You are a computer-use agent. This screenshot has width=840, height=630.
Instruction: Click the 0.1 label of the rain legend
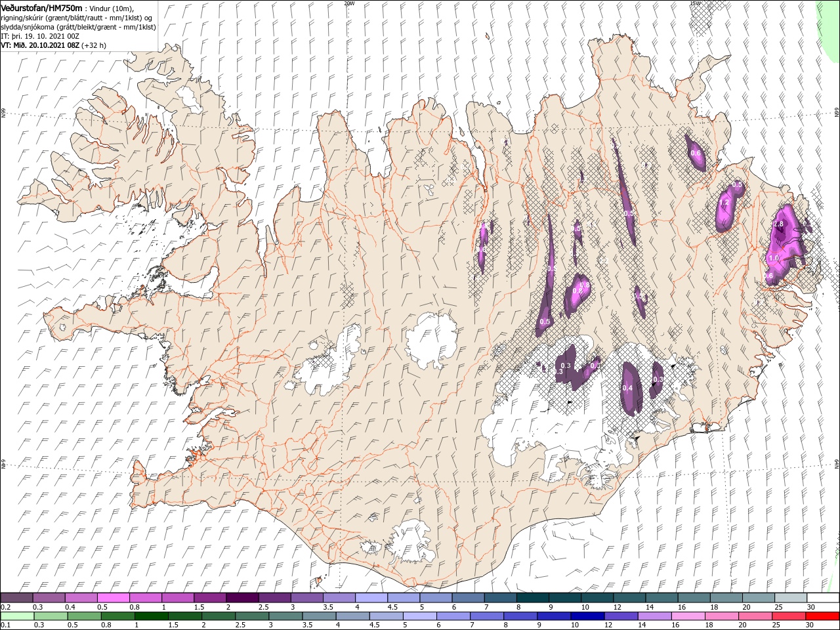[5, 625]
